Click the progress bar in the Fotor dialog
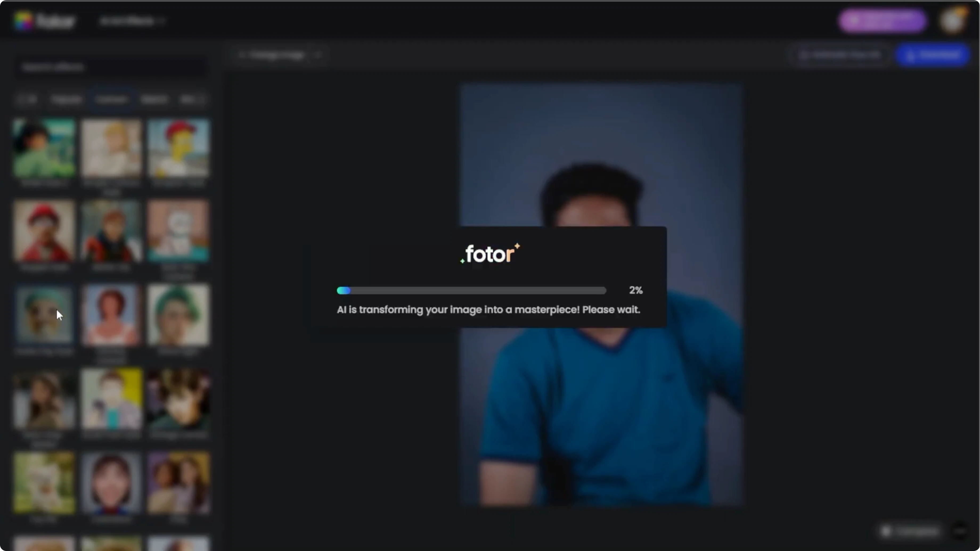 [471, 290]
